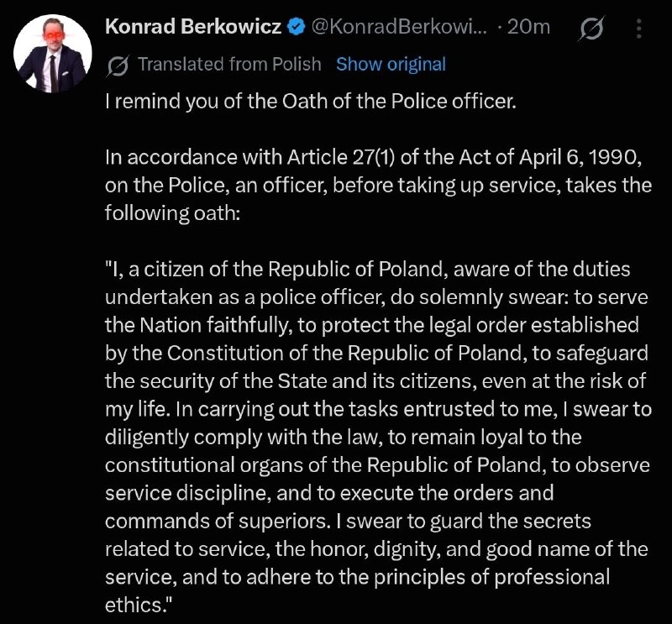Click the line starting "my life. In carrying"
This screenshot has height=624, width=672.
click(379, 410)
